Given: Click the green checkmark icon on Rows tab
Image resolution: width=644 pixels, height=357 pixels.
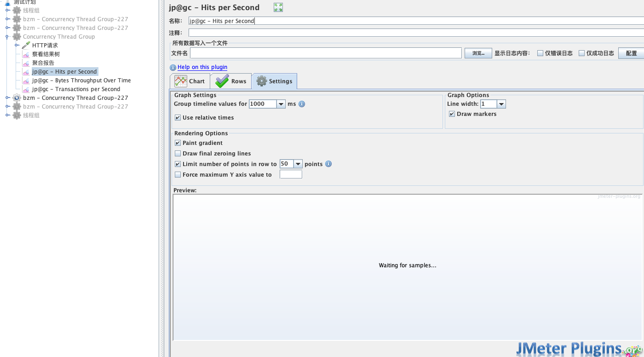Looking at the screenshot, I should click(222, 81).
